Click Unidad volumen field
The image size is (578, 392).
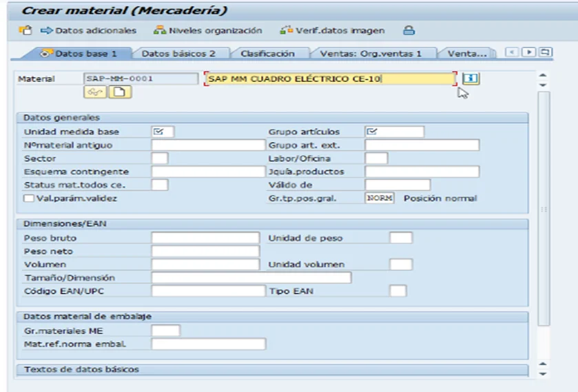click(401, 265)
